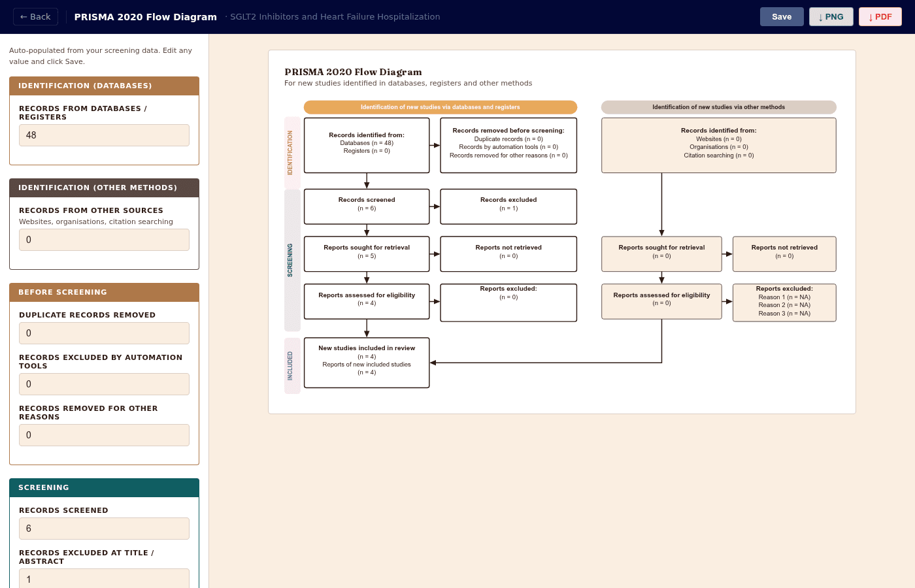This screenshot has width=915, height=588.
Task: Edit Records from Other Sources field
Action: coord(104,240)
